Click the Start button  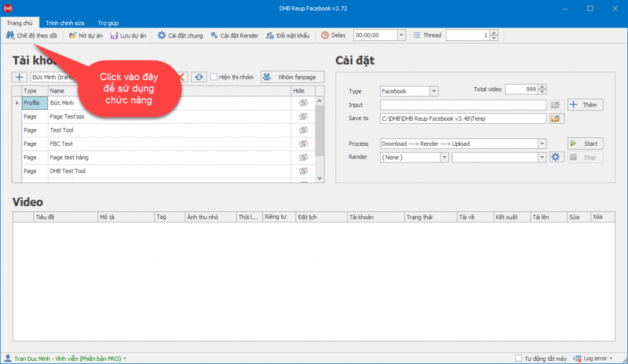click(585, 143)
